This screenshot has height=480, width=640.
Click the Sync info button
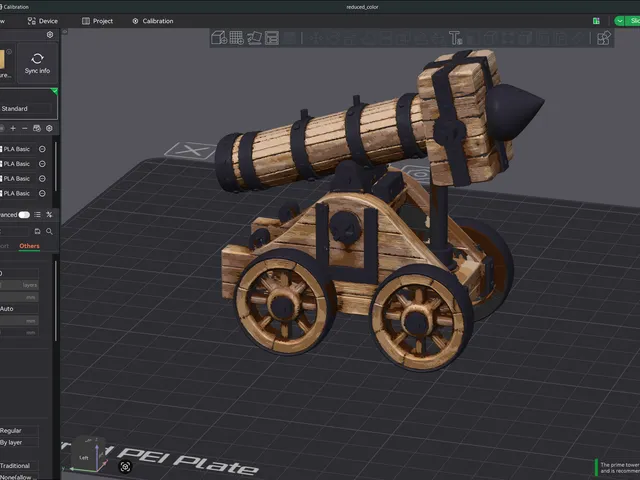click(37, 63)
